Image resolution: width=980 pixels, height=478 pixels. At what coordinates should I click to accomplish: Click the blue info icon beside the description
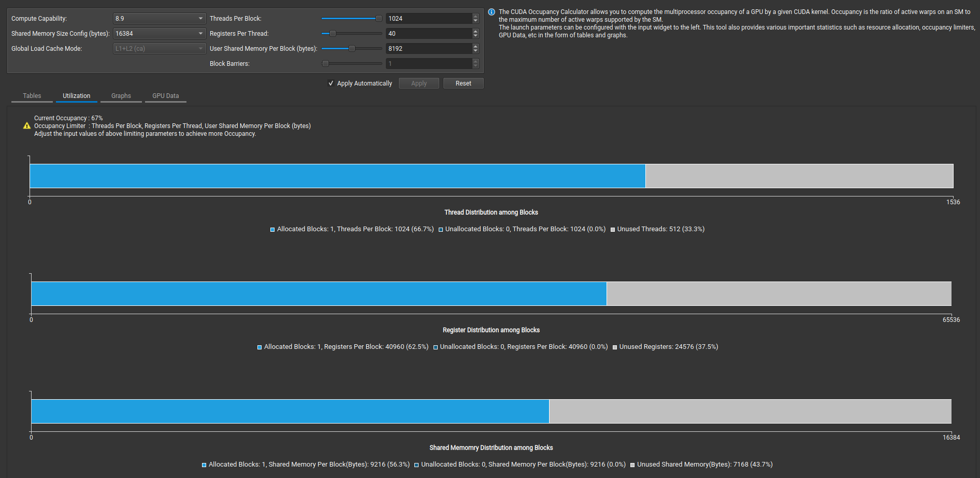(x=492, y=12)
